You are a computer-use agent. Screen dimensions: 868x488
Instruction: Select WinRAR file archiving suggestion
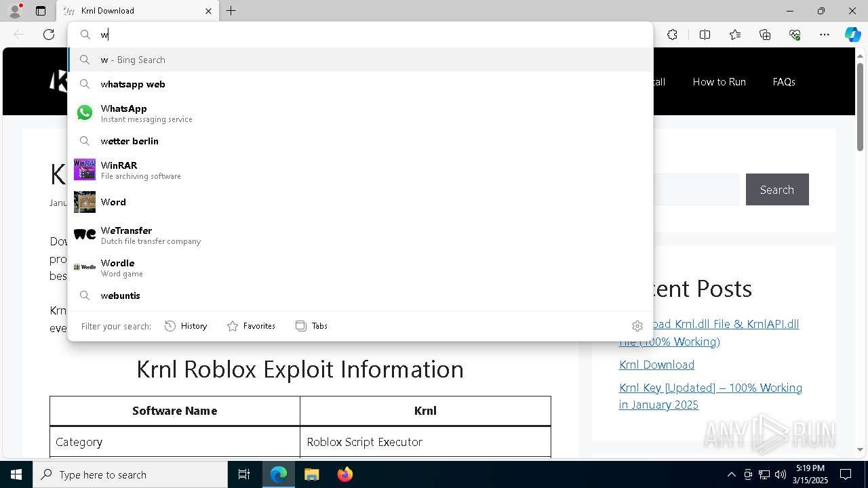click(360, 170)
